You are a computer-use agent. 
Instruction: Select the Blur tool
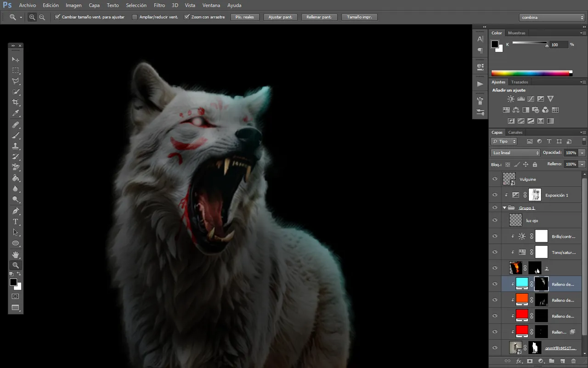pos(16,189)
